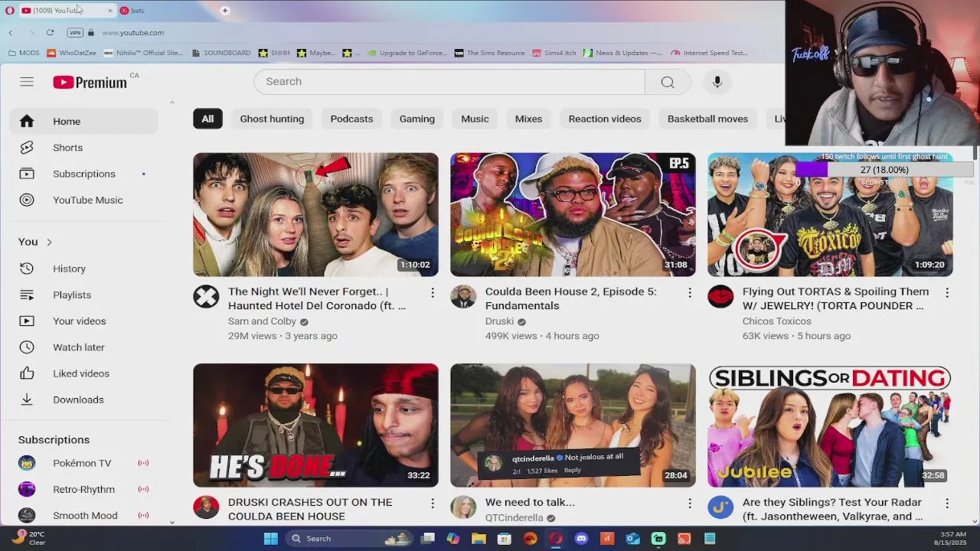Open Coulda Been House 2 Episode 5 title
This screenshot has width=980, height=551.
tap(571, 298)
